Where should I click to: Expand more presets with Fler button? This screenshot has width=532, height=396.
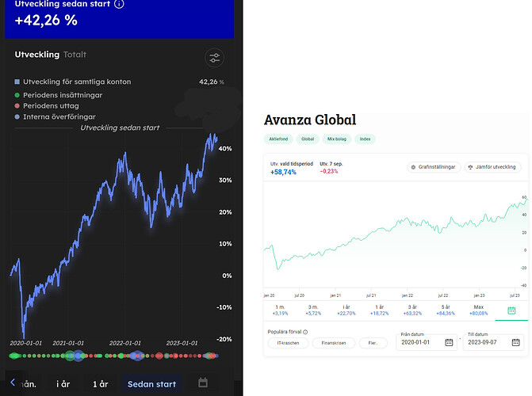tap(373, 343)
